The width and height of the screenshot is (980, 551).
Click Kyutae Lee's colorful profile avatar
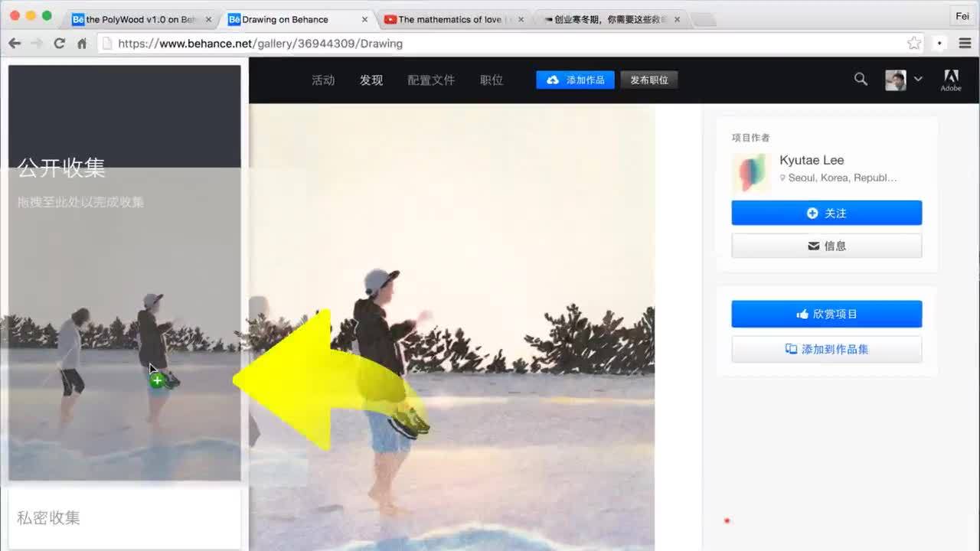coord(751,173)
